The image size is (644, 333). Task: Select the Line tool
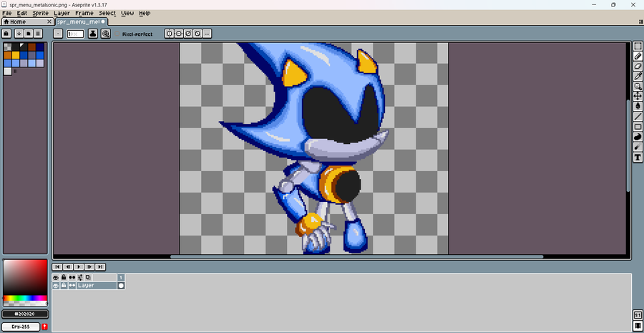click(638, 117)
